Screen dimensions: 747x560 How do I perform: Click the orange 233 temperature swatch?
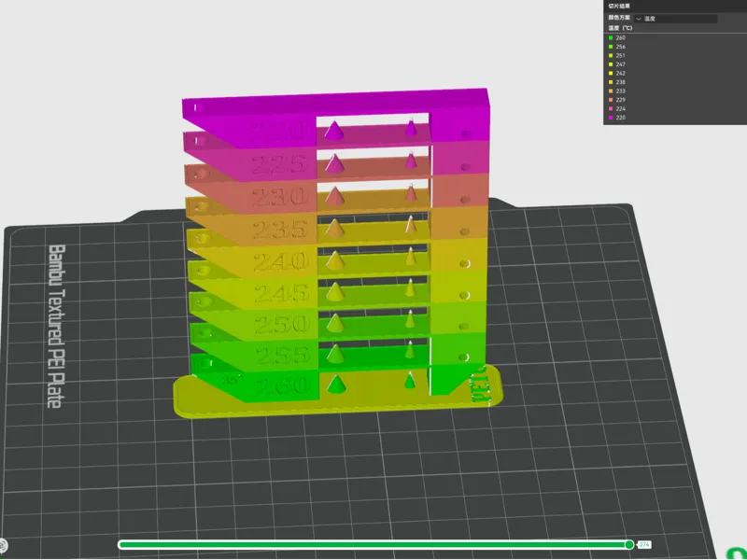pyautogui.click(x=611, y=91)
